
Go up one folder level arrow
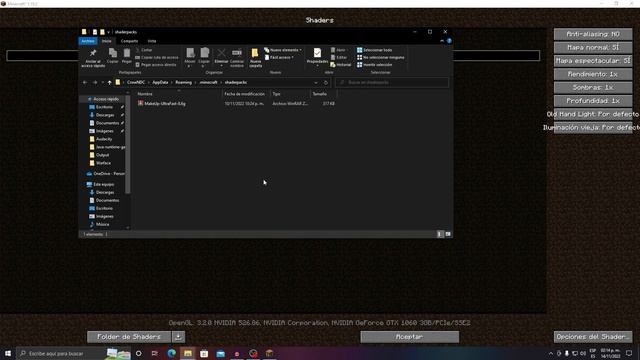point(109,82)
